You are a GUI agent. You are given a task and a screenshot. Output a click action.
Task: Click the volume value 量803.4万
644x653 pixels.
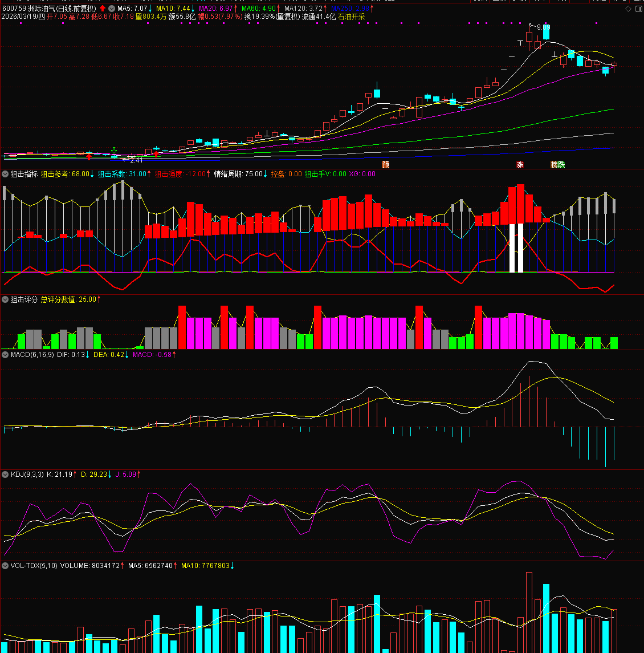point(151,17)
